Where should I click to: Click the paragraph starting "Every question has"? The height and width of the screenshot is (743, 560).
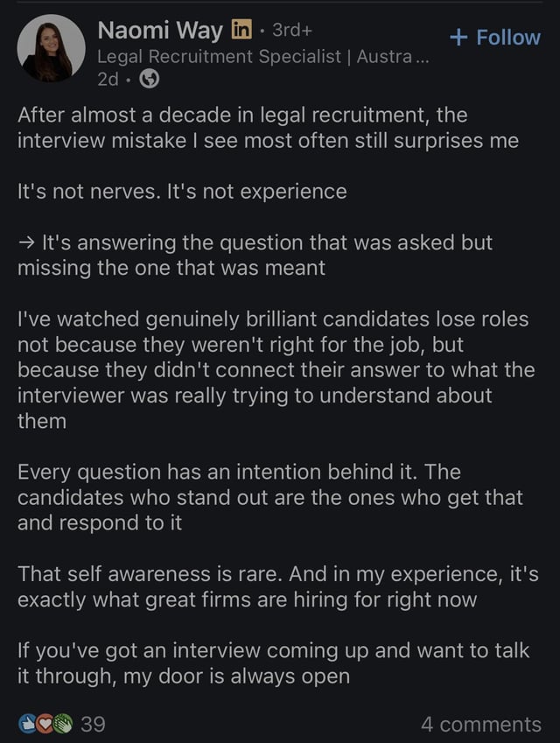click(x=270, y=498)
